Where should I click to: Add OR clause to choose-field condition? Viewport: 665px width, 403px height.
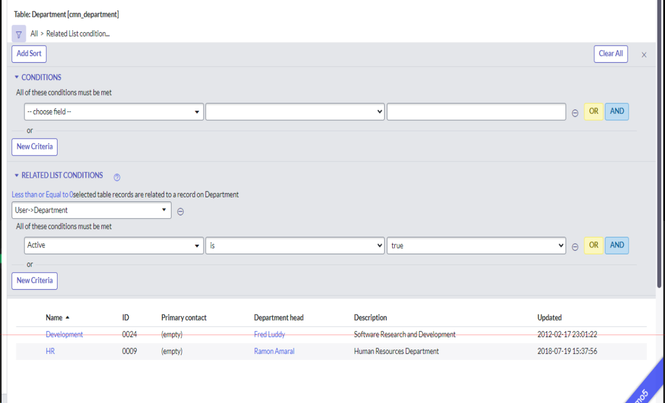coord(594,112)
